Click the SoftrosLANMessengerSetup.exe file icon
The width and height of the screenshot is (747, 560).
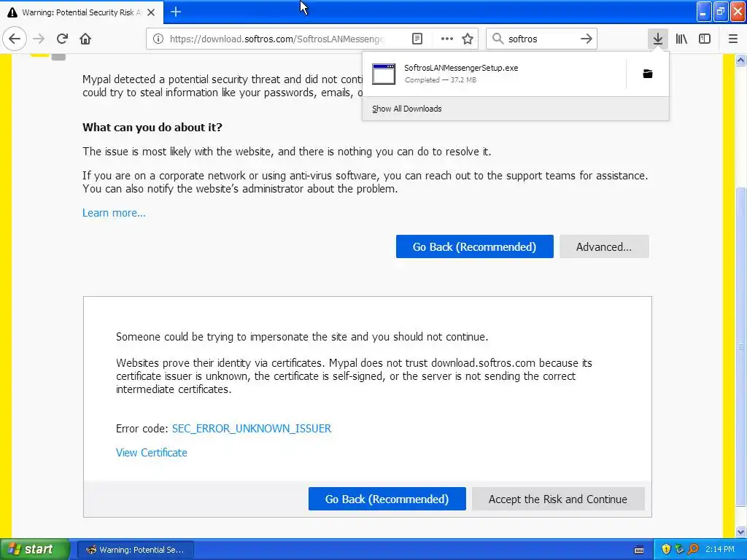[384, 74]
